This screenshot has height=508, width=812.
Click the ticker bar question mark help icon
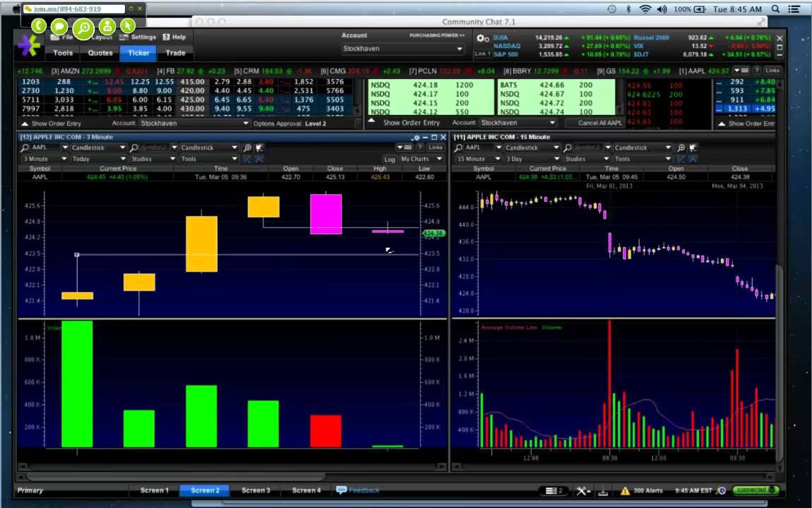click(x=757, y=71)
